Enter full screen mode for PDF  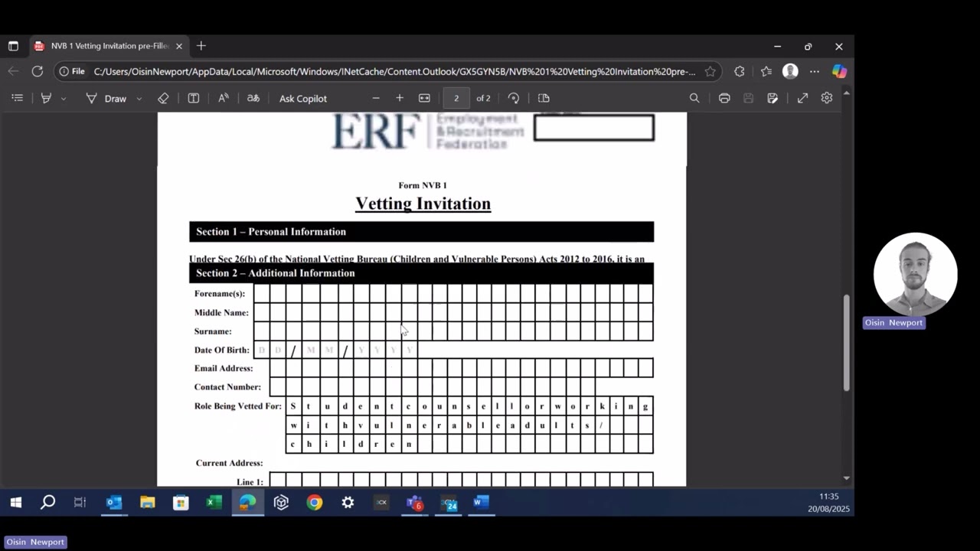[802, 98]
